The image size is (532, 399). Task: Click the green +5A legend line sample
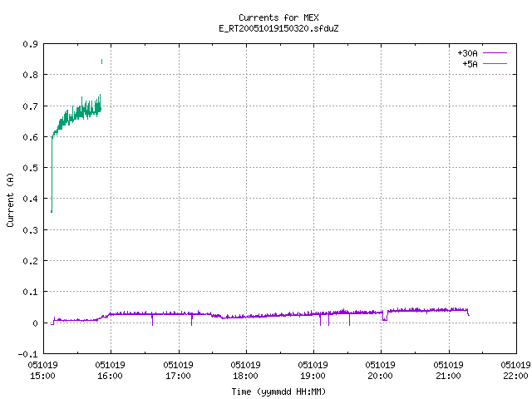click(x=495, y=63)
